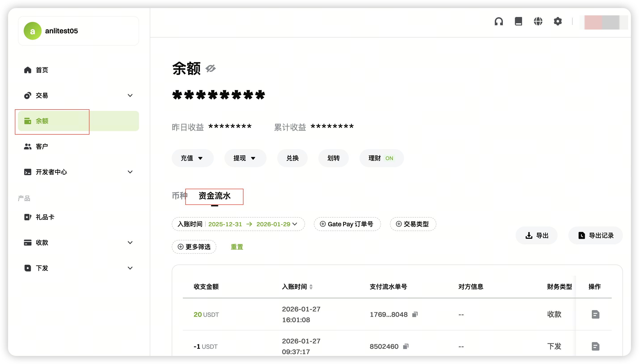Viewport: 639px width, 364px height.
Task: Click the 重置 reset link
Action: point(237,247)
